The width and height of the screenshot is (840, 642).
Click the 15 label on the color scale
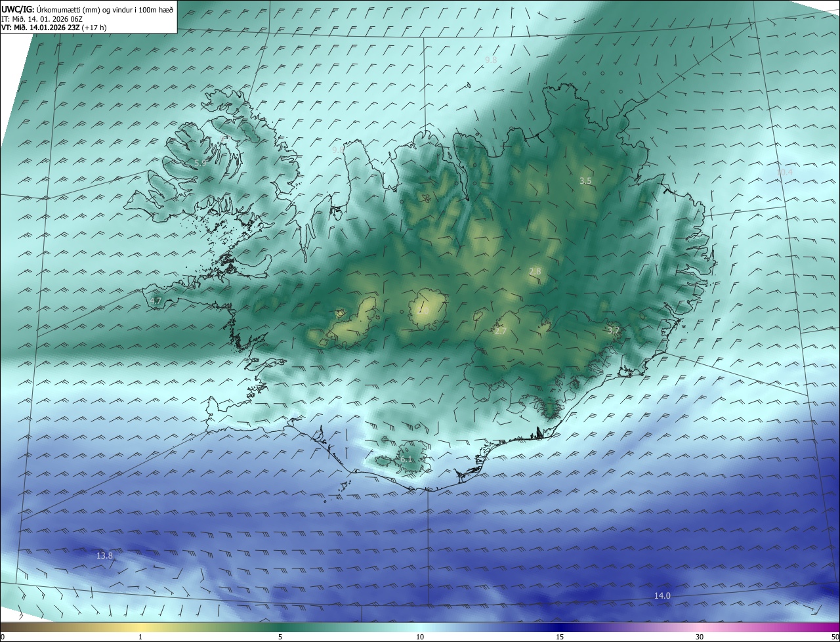560,637
